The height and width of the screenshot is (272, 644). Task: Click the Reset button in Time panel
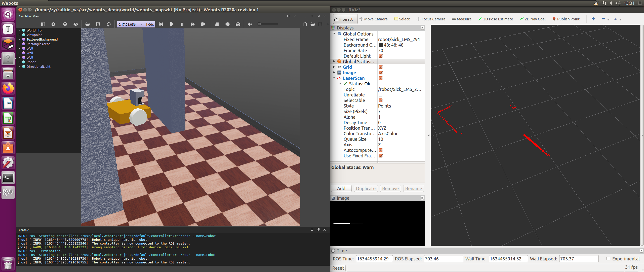(x=338, y=268)
